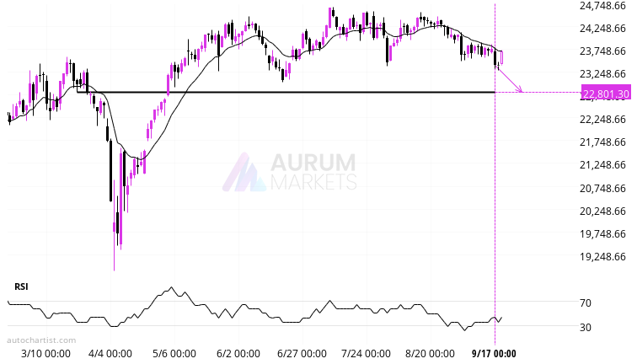Click the 7/24 00:00 date label
Image resolution: width=637 pixels, height=364 pixels.
click(x=367, y=354)
